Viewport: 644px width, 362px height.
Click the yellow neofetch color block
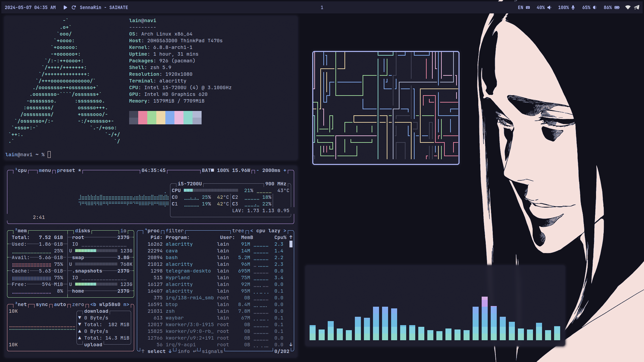161,118
